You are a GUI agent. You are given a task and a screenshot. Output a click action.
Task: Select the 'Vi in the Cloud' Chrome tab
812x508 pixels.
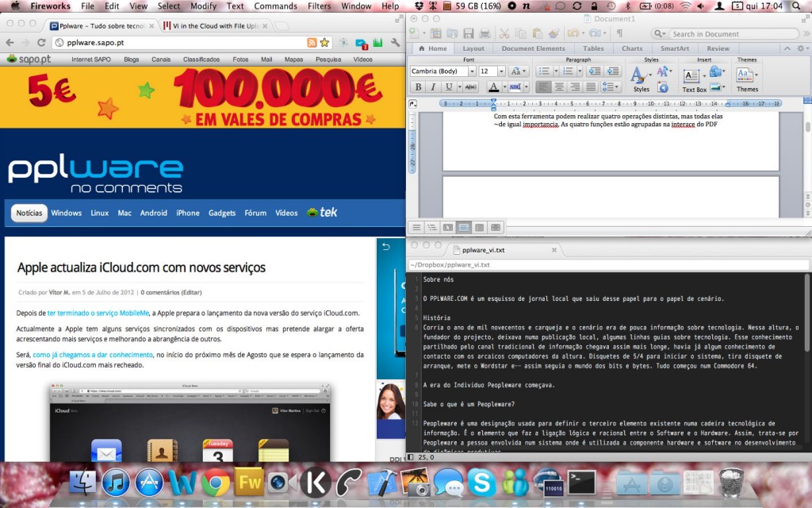click(216, 26)
